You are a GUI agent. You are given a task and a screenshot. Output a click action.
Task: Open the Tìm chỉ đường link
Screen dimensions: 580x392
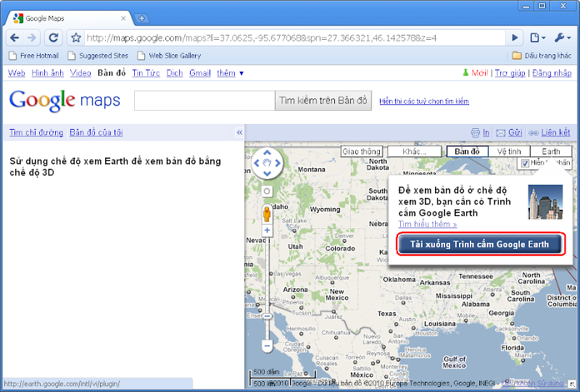pyautogui.click(x=36, y=133)
